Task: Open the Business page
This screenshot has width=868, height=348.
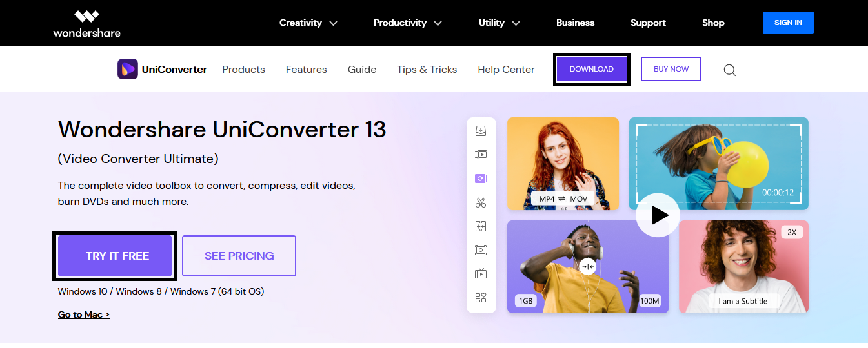Action: (x=576, y=23)
